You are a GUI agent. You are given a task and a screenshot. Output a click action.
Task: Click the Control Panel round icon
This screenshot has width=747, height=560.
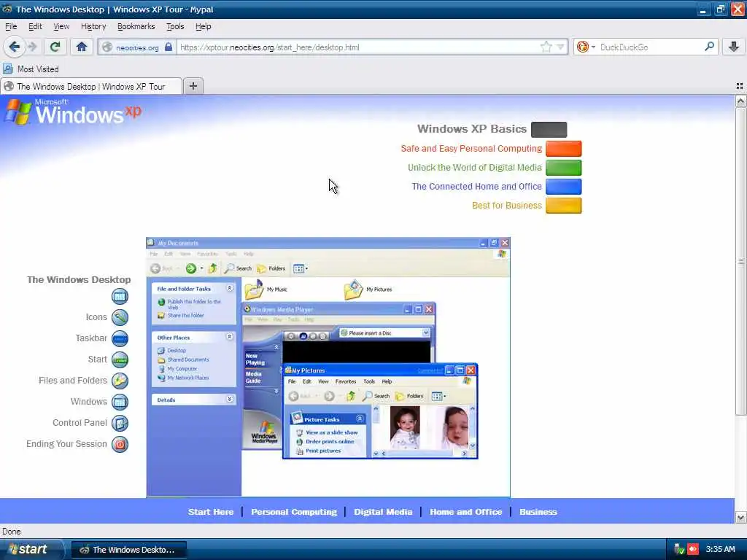tap(120, 423)
